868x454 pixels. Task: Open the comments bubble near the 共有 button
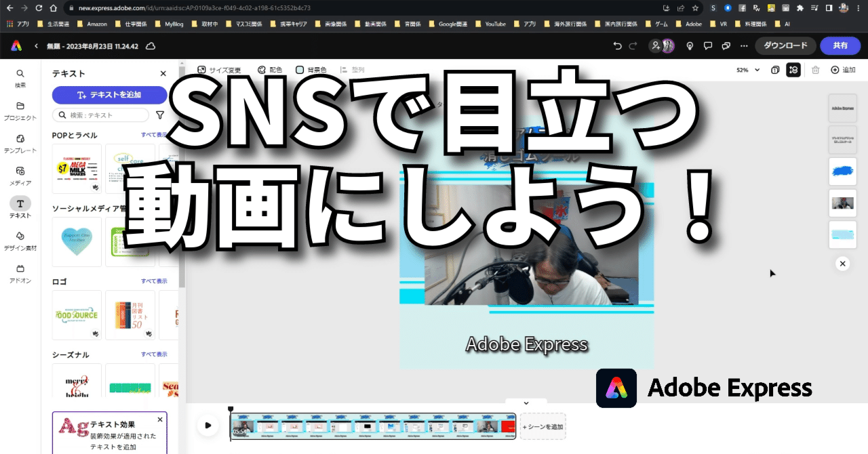pyautogui.click(x=708, y=45)
